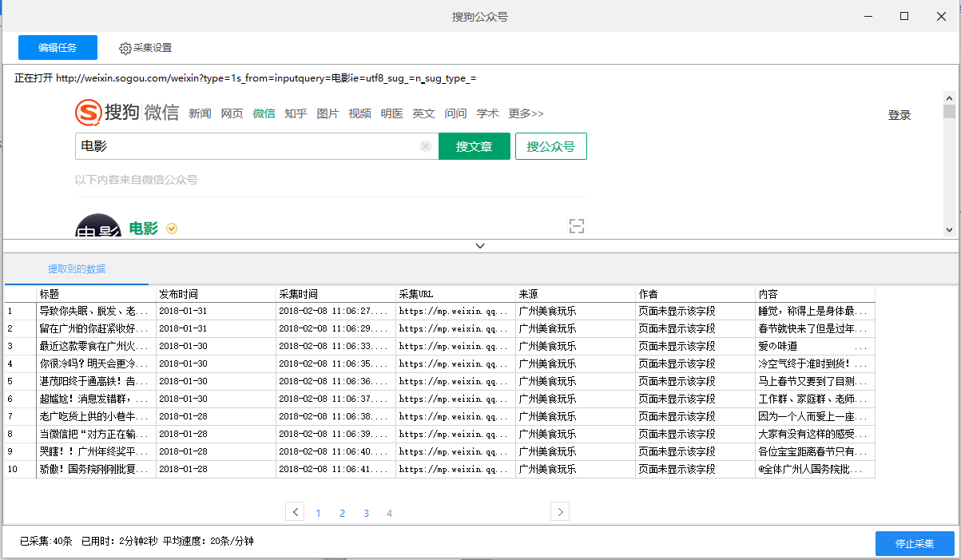Click the 登录 link

point(899,115)
